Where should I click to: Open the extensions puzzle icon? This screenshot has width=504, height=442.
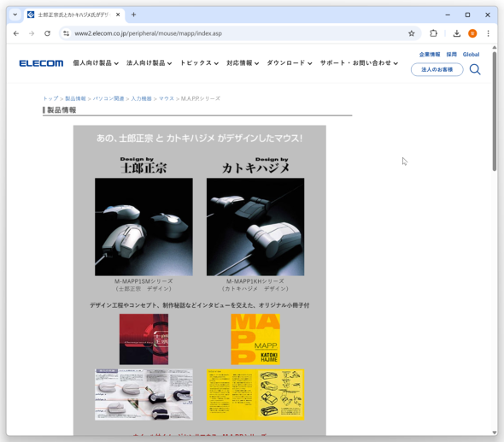pos(433,33)
